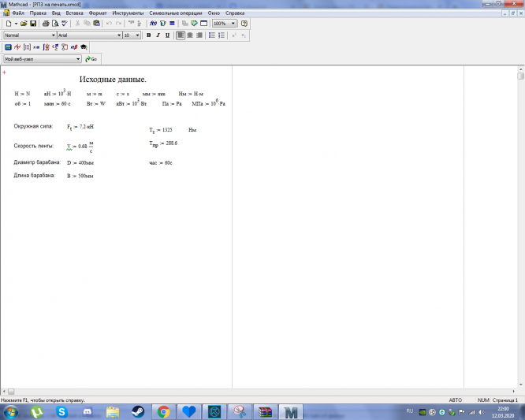Create a new worksheet with the New icon
This screenshot has width=525, height=420.
point(9,24)
